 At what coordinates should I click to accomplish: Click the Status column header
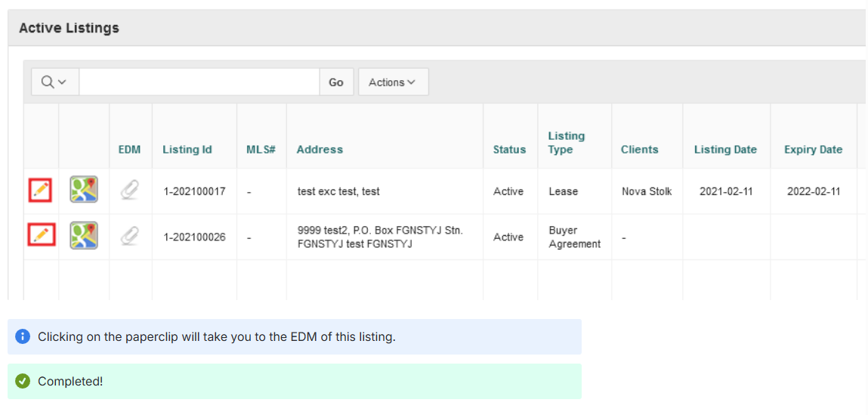click(x=509, y=150)
